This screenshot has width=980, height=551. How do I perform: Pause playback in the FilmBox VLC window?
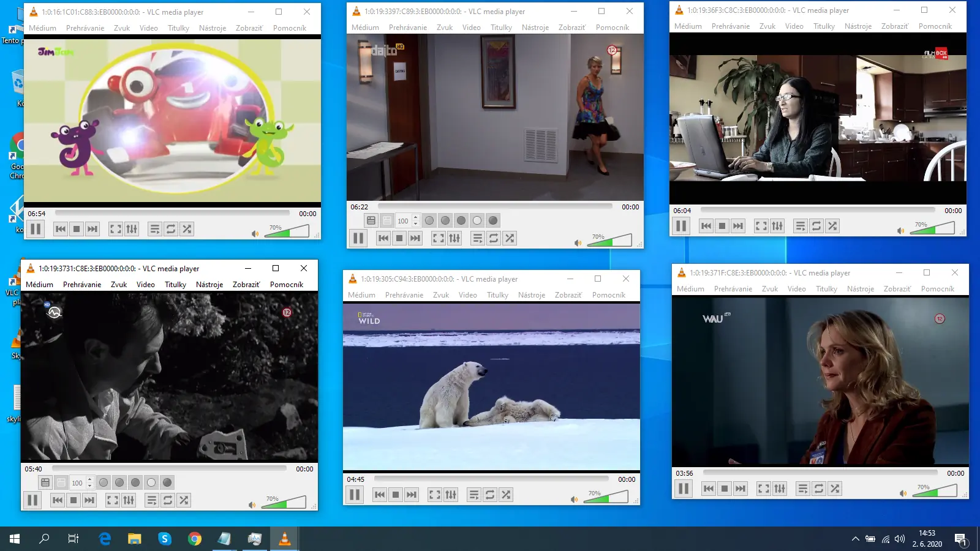[681, 226]
